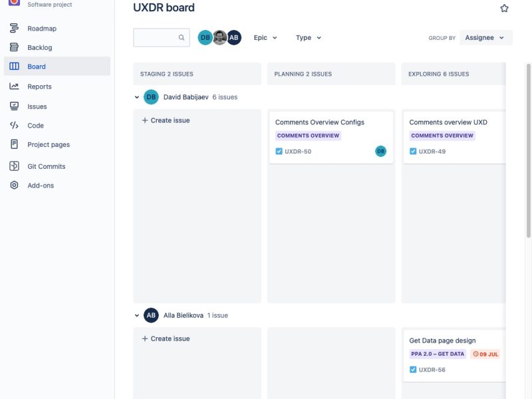Open Roadmap from the sidebar
Image resolution: width=532 pixels, height=399 pixels.
point(41,29)
